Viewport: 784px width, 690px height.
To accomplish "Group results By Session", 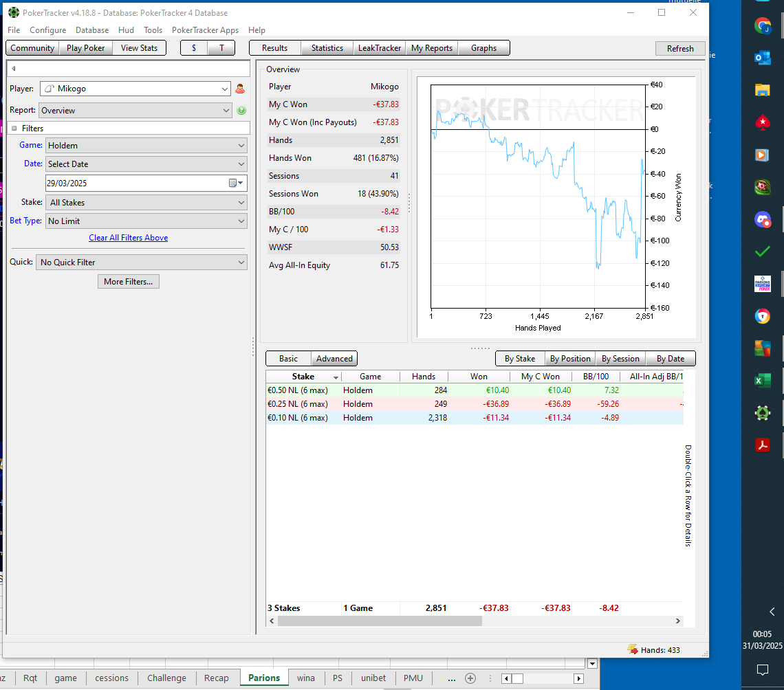I will pyautogui.click(x=620, y=359).
